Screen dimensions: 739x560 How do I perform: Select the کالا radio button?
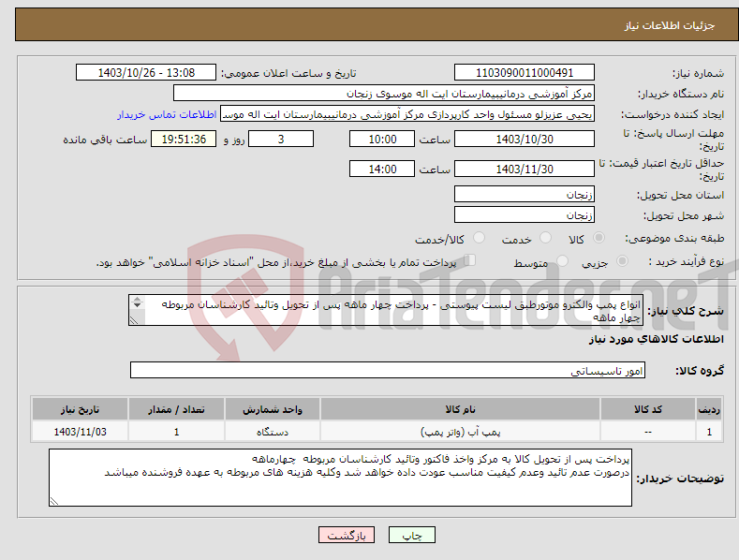click(x=599, y=238)
